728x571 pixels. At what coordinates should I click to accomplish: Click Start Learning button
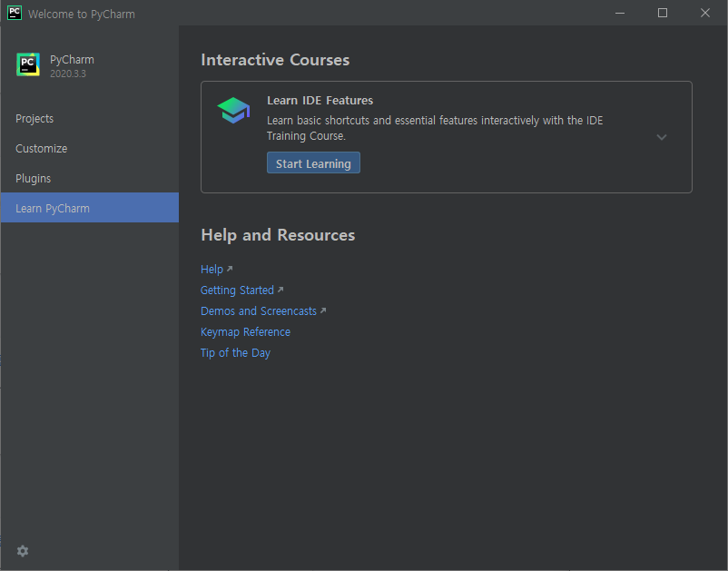click(313, 162)
